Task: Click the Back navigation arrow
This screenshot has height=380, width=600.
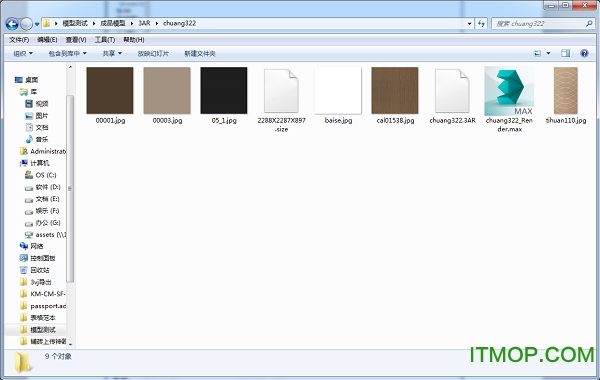Action: click(12, 24)
